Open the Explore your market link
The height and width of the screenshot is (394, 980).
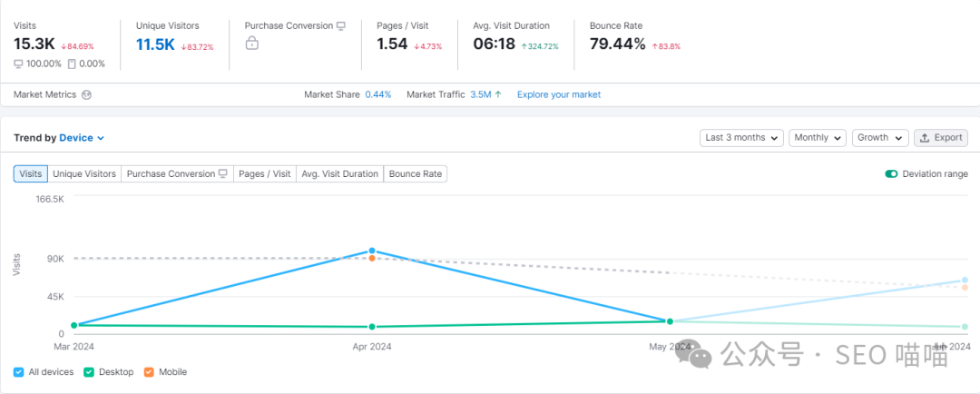coord(558,94)
